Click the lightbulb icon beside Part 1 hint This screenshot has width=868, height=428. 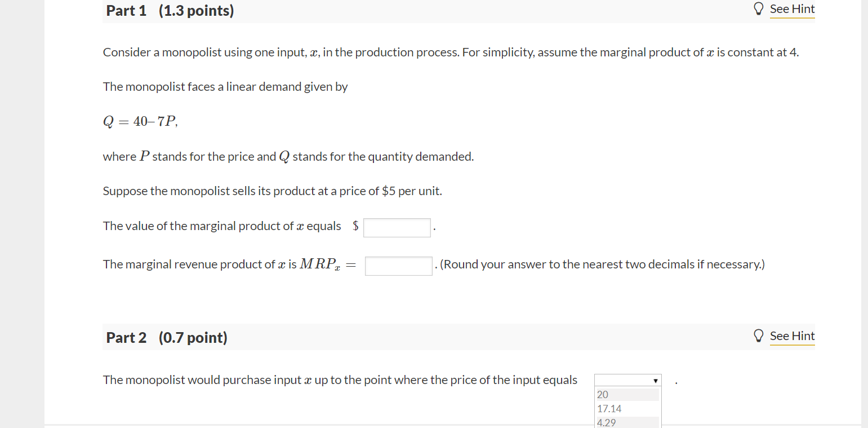coord(759,8)
